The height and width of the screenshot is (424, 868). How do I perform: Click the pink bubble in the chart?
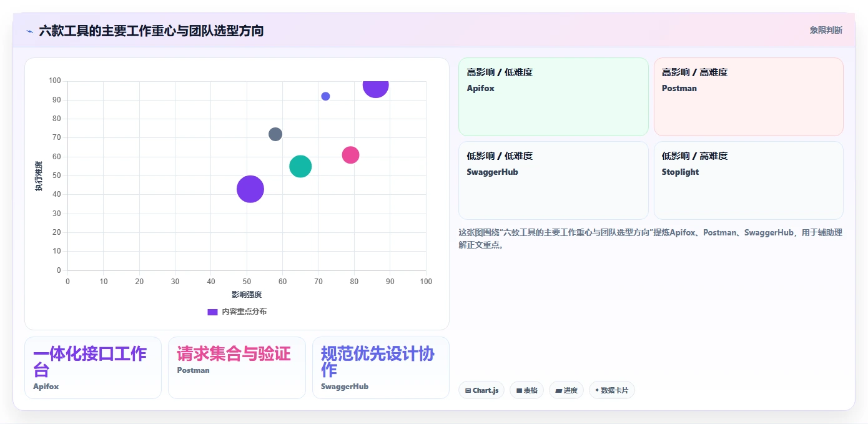click(x=350, y=155)
